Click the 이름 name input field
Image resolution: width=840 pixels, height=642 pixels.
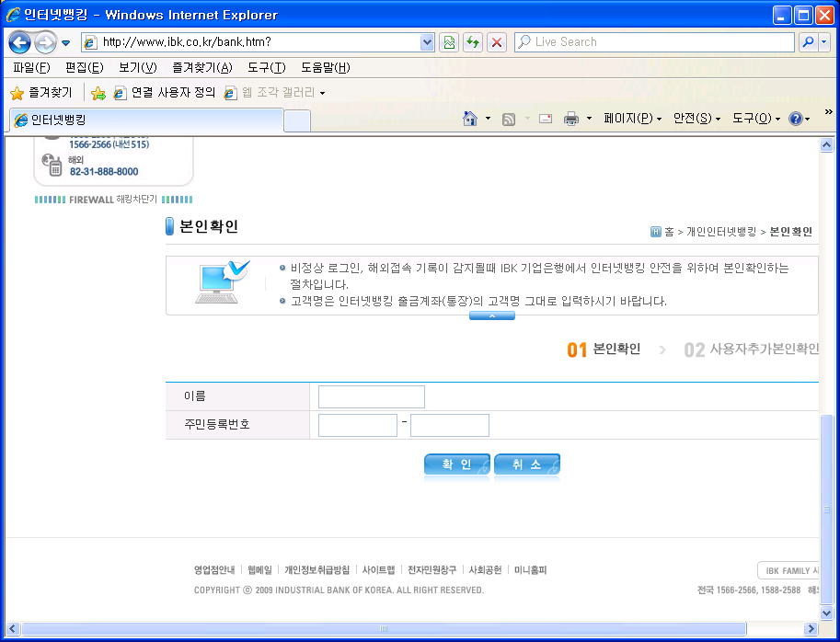372,396
